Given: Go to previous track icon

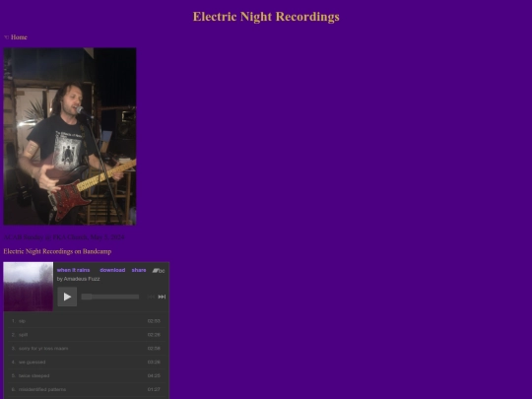Looking at the screenshot, I should 151,297.
